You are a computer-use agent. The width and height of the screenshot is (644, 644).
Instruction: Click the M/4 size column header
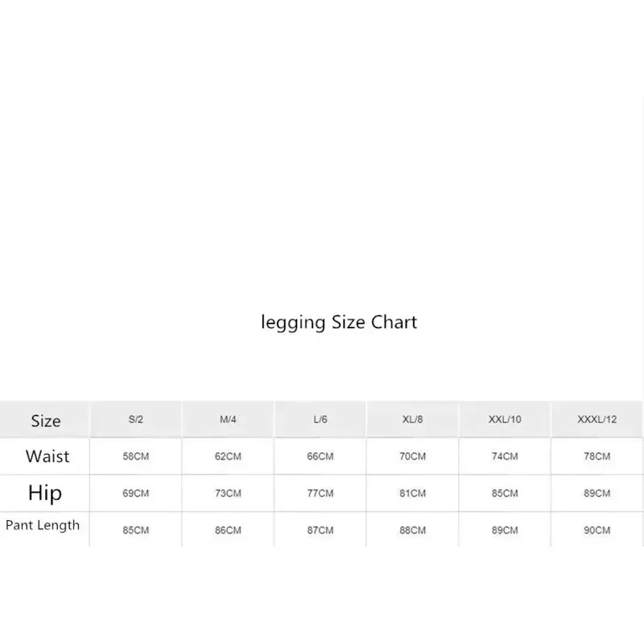(x=228, y=420)
